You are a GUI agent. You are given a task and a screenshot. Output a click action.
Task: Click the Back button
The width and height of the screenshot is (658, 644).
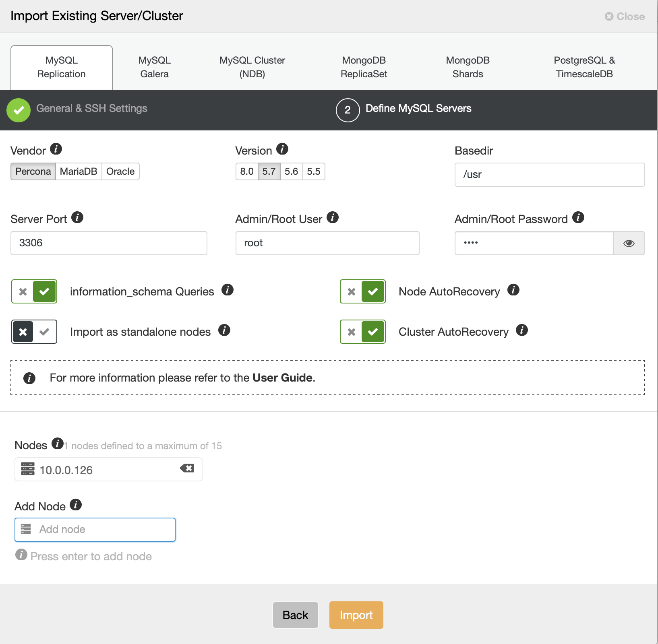[x=296, y=615]
